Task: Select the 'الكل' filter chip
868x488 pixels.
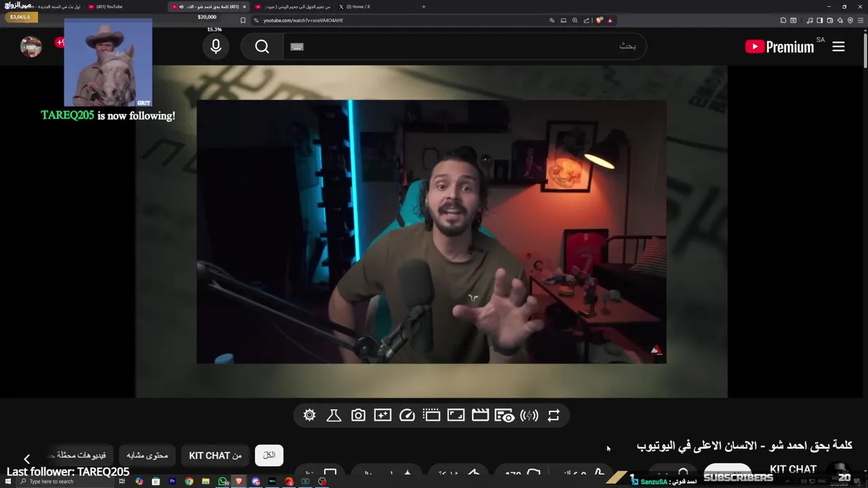Action: tap(269, 455)
